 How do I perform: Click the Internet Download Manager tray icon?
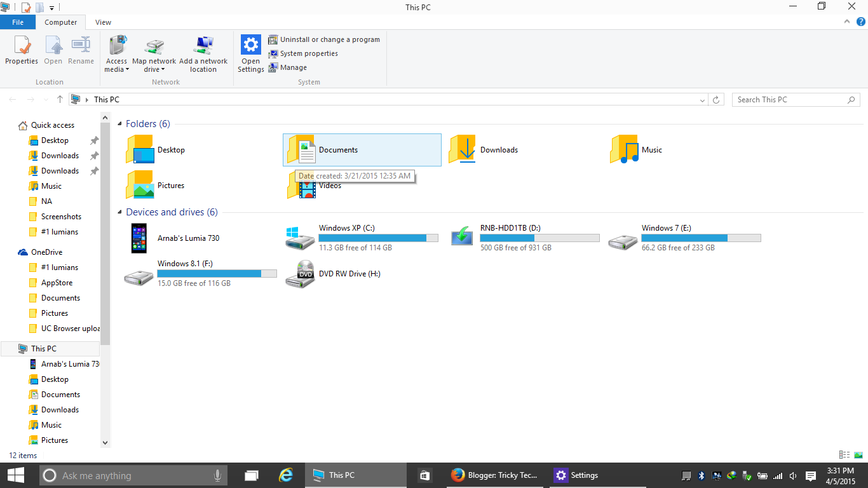731,475
